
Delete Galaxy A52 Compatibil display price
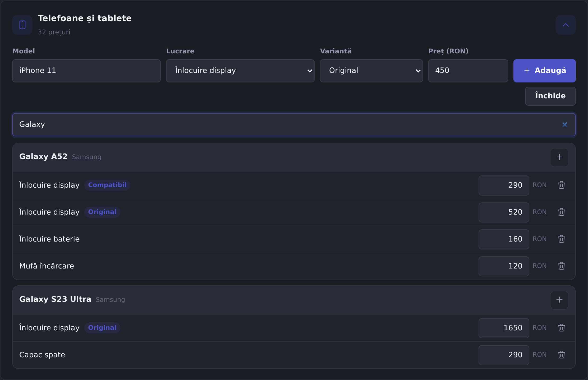[x=561, y=185]
